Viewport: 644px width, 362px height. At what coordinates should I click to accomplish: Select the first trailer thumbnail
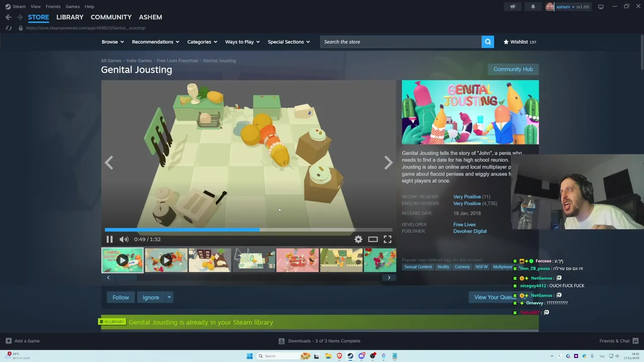[x=122, y=260]
